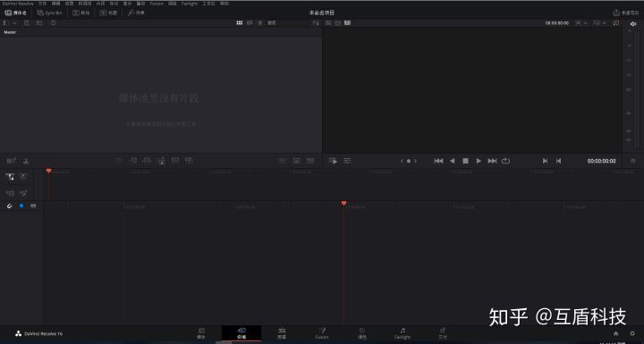Switch to the Fairlight page
This screenshot has height=344, width=644.
[402, 333]
